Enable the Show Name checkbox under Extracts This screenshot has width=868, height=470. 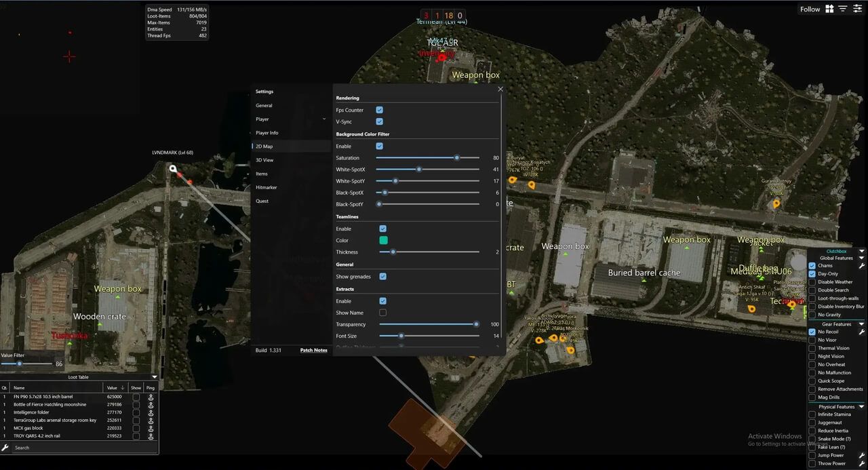pyautogui.click(x=383, y=313)
